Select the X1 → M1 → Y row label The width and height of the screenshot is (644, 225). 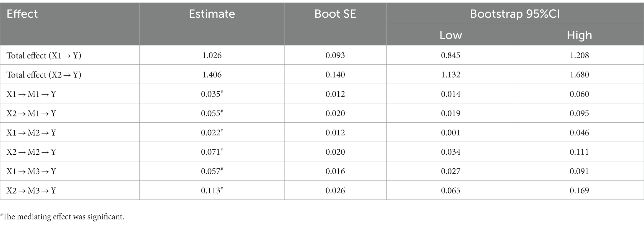coord(31,94)
